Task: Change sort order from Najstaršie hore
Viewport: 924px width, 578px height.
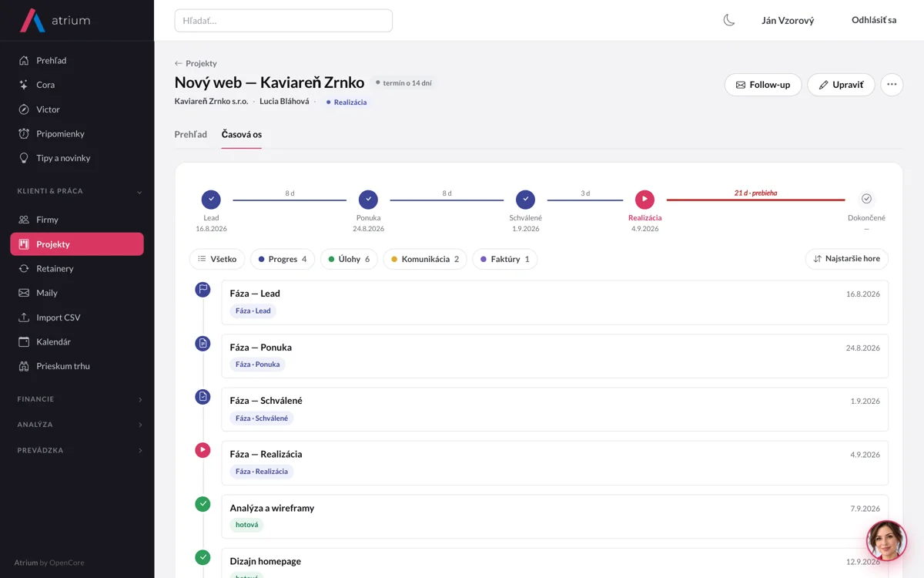Action: pos(847,259)
